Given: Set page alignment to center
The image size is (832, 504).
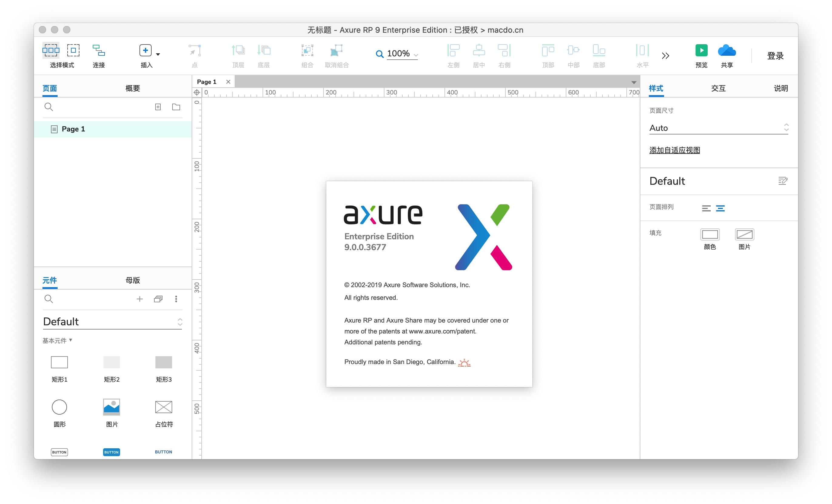Looking at the screenshot, I should [720, 208].
